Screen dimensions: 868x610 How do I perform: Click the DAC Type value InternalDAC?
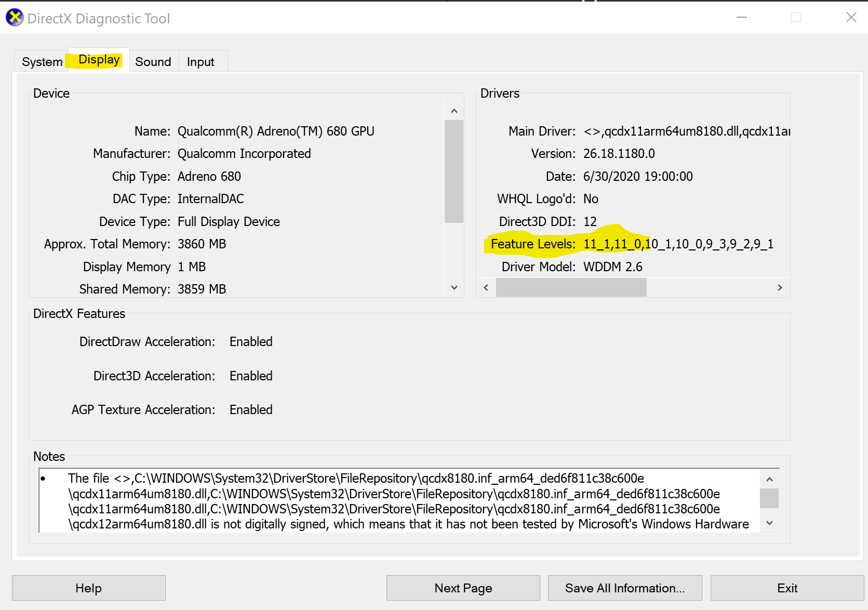(211, 199)
